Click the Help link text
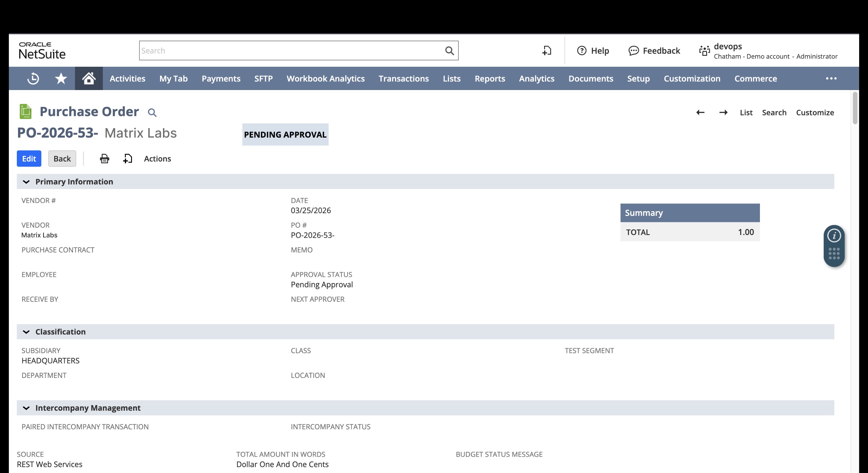The image size is (868, 473). coord(600,51)
